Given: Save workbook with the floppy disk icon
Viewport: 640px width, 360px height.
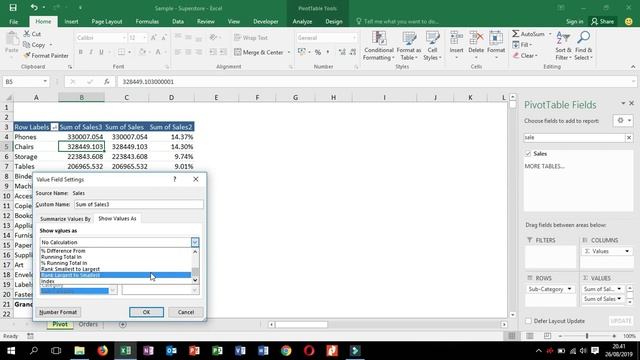Looking at the screenshot, I should [13, 7].
